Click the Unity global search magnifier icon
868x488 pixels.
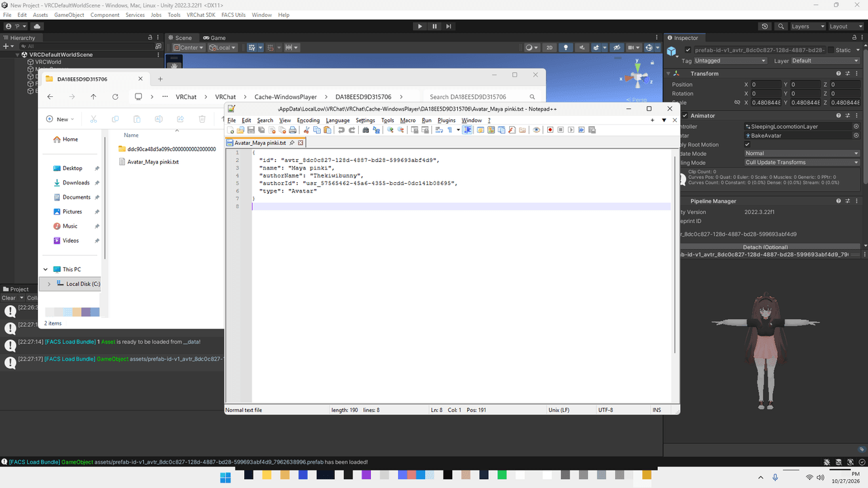(x=781, y=26)
